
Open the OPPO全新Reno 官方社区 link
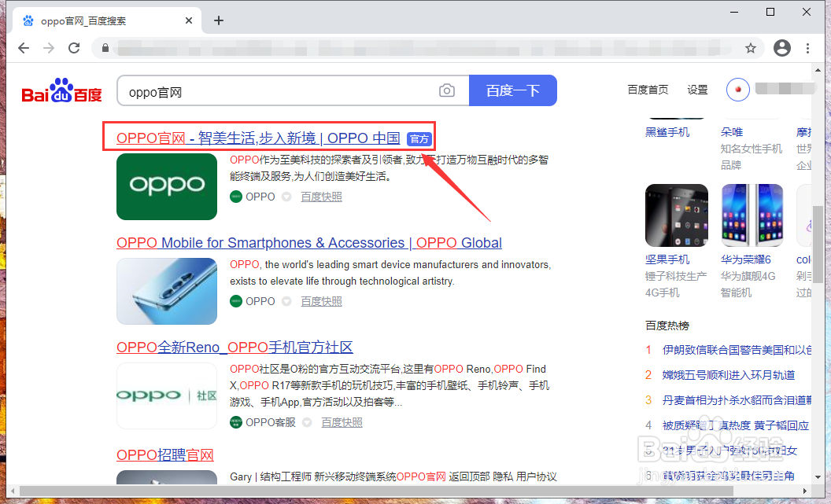point(235,348)
